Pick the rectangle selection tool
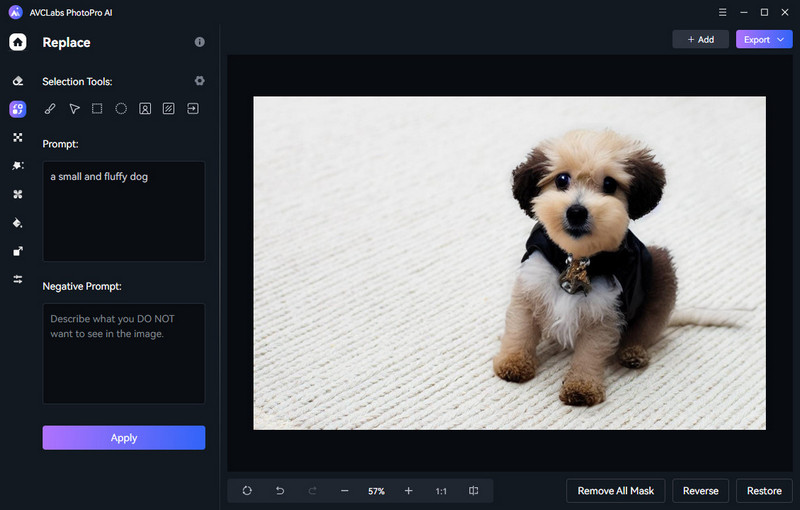The width and height of the screenshot is (800, 510). (97, 109)
